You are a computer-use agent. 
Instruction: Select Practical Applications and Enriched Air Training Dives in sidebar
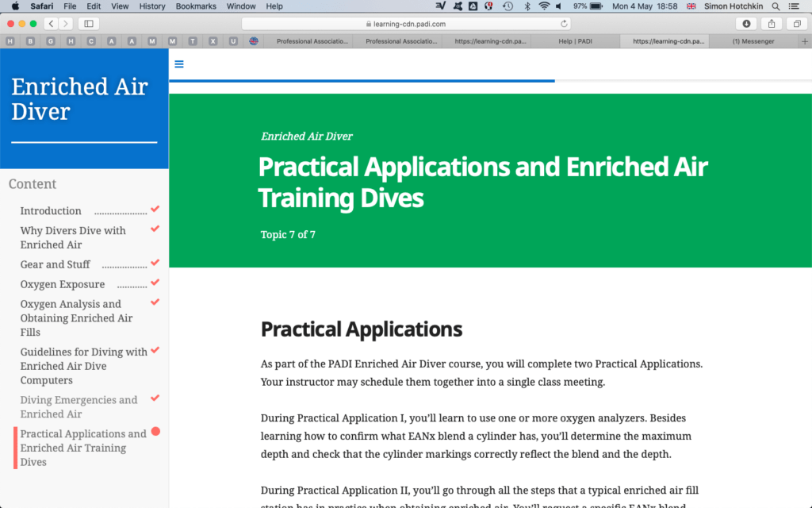(x=83, y=448)
